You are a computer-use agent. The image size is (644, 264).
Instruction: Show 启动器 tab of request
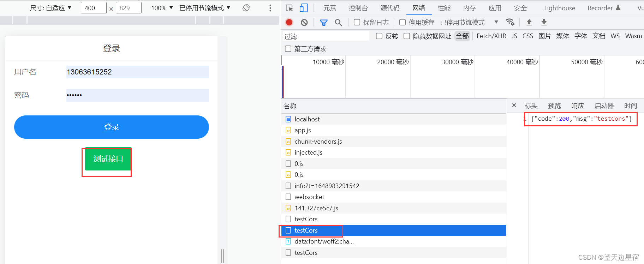(604, 106)
